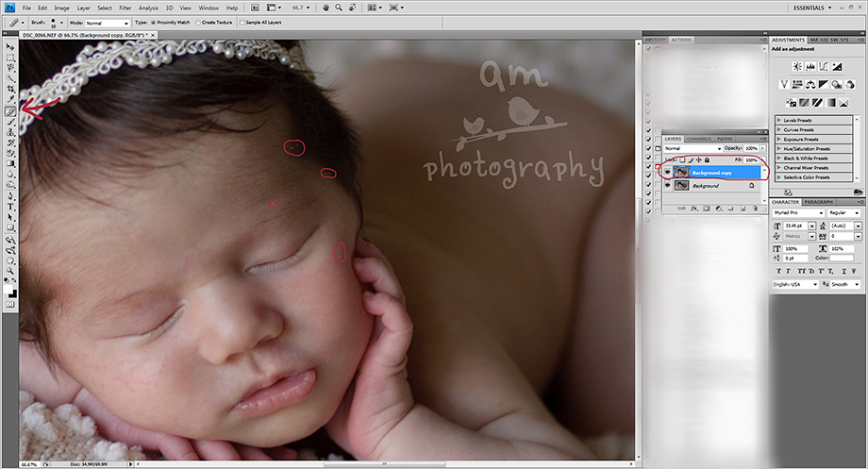Toggle lock transparent pixels
The width and height of the screenshot is (868, 469).
[x=682, y=160]
